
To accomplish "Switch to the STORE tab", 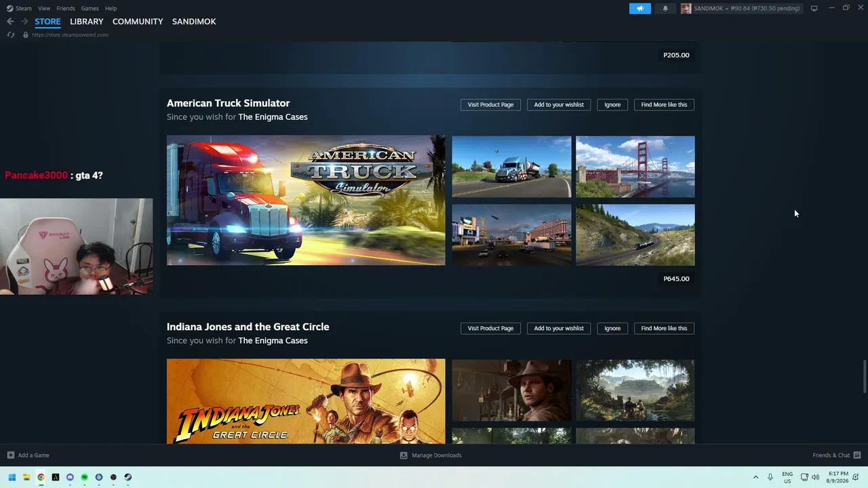I will tap(47, 22).
